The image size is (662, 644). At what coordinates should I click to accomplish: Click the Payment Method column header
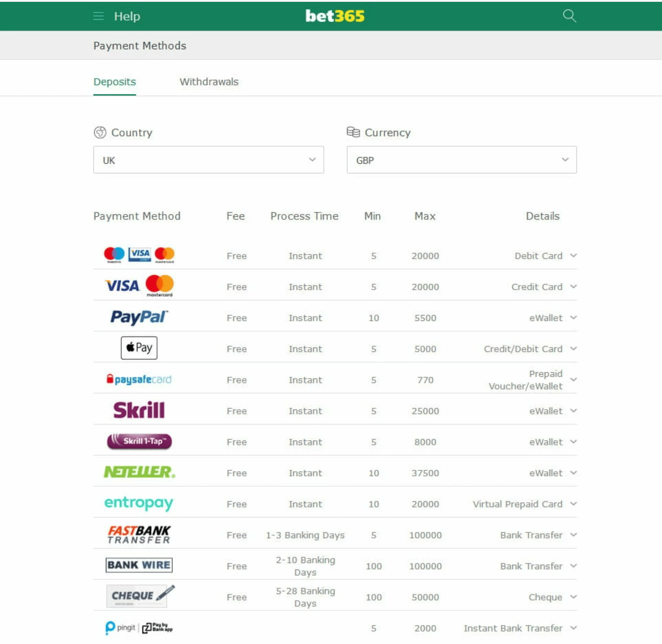pos(137,216)
